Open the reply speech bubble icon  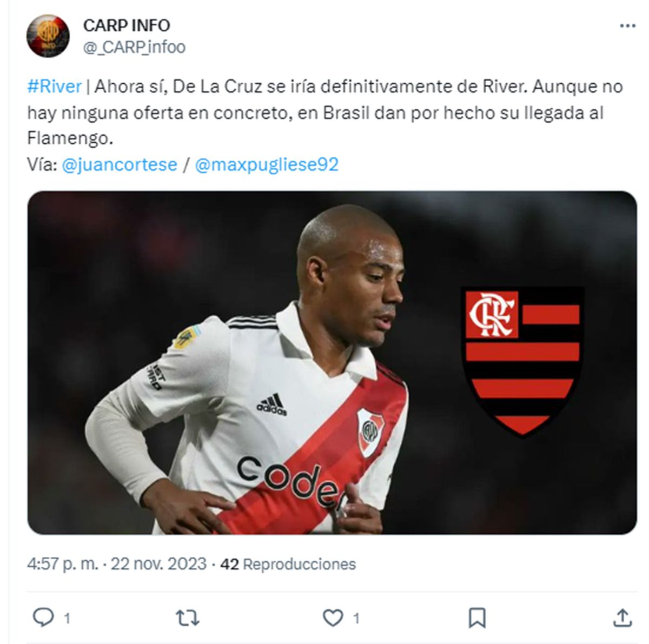coord(43,617)
